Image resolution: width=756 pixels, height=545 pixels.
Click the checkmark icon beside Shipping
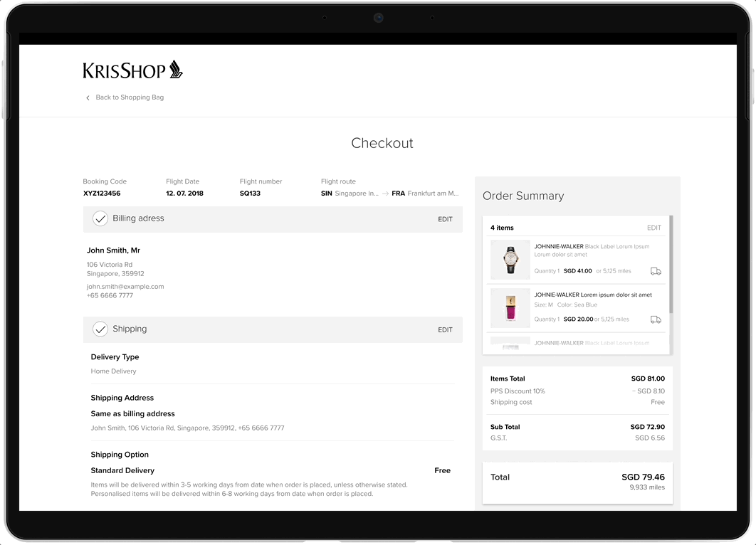(100, 329)
